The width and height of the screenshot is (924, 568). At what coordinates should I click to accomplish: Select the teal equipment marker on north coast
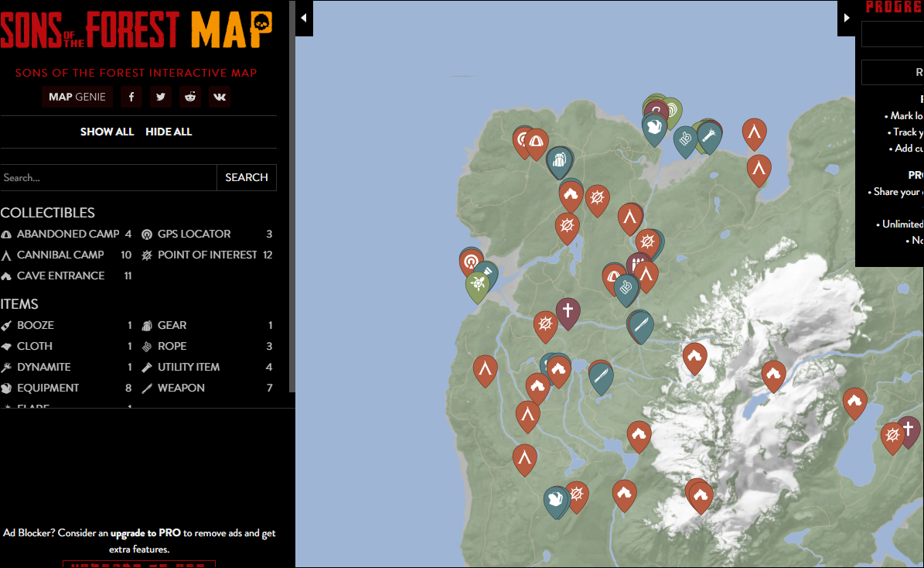click(x=654, y=128)
